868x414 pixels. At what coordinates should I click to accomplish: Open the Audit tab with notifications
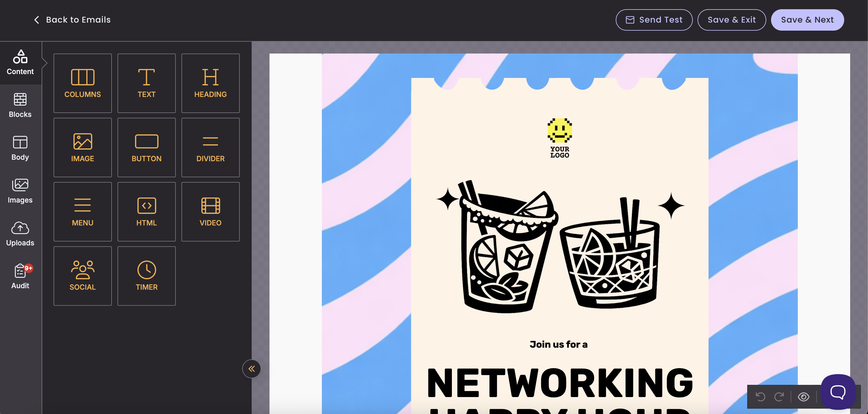(20, 277)
